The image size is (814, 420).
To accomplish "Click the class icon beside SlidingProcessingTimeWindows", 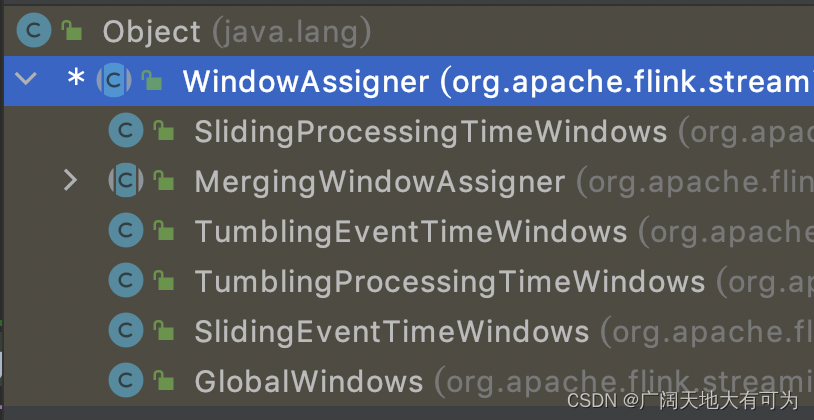I will pyautogui.click(x=126, y=131).
